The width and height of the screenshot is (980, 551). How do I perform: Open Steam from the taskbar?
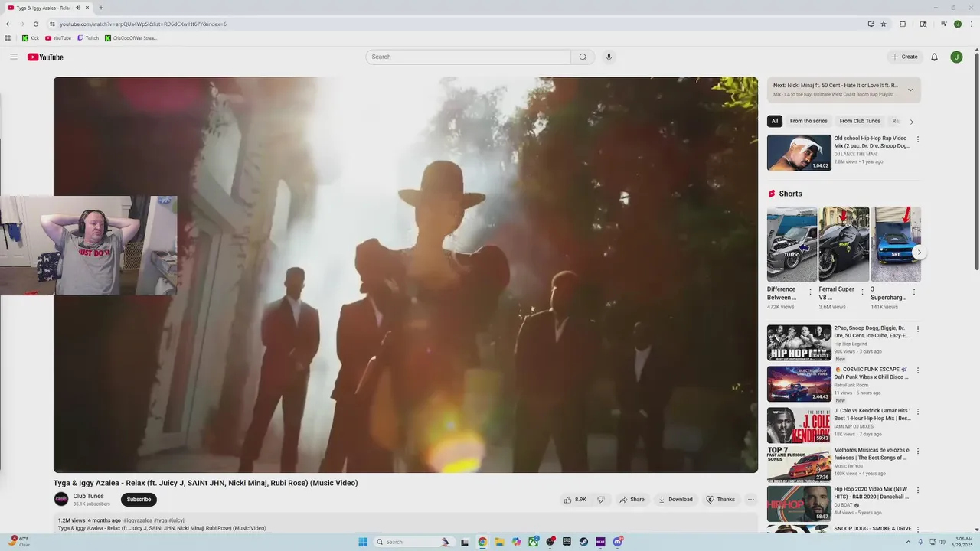583,542
